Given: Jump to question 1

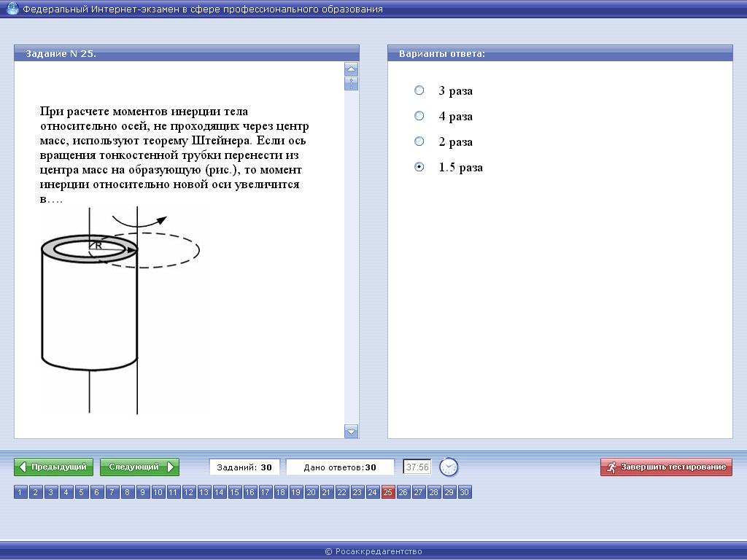Looking at the screenshot, I should coord(20,492).
